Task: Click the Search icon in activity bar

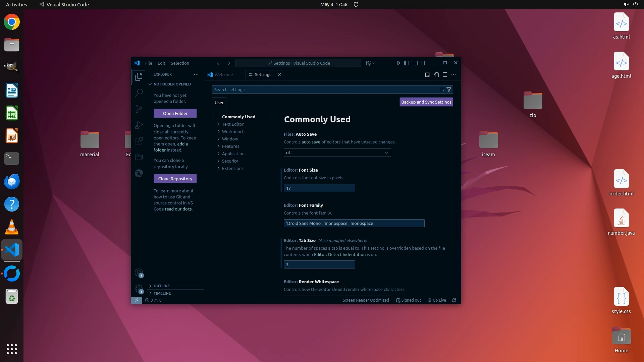Action: (139, 93)
